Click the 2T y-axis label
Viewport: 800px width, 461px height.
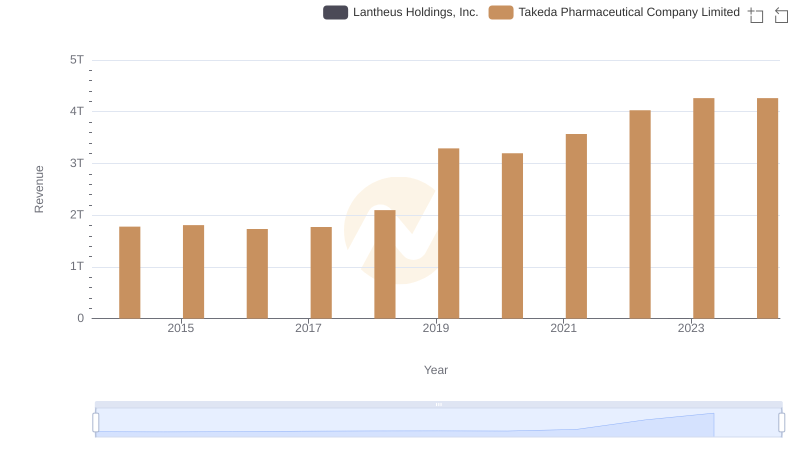(77, 215)
